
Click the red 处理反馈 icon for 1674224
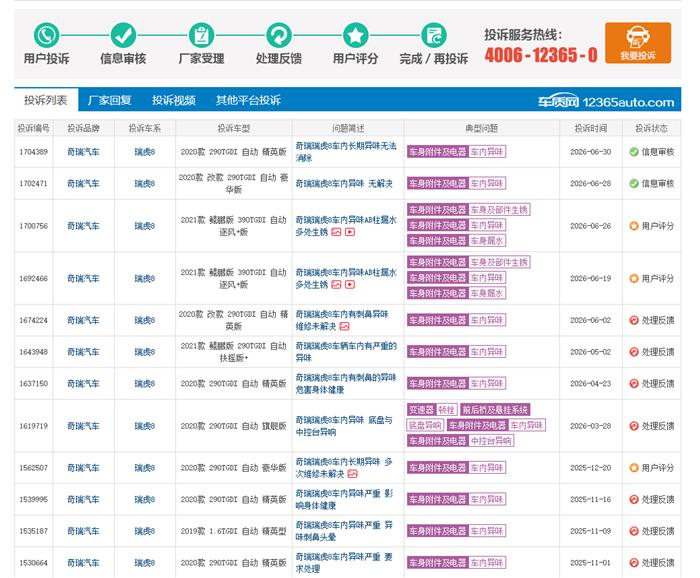634,320
